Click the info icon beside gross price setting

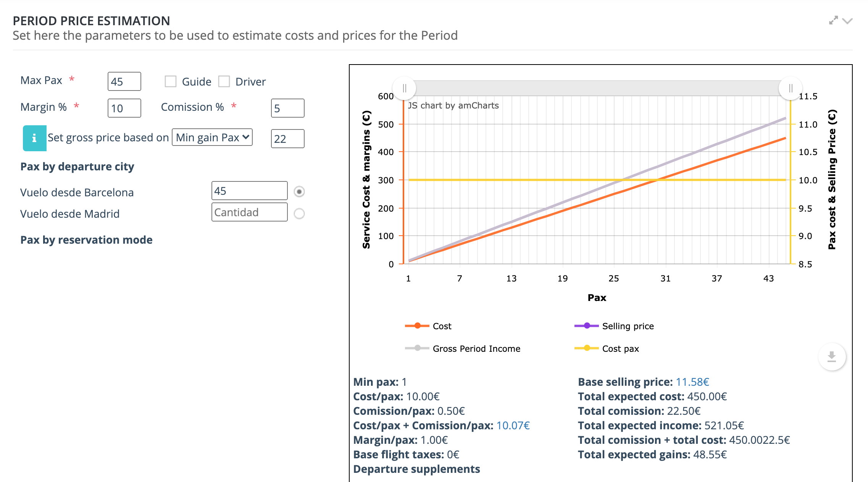pos(35,137)
